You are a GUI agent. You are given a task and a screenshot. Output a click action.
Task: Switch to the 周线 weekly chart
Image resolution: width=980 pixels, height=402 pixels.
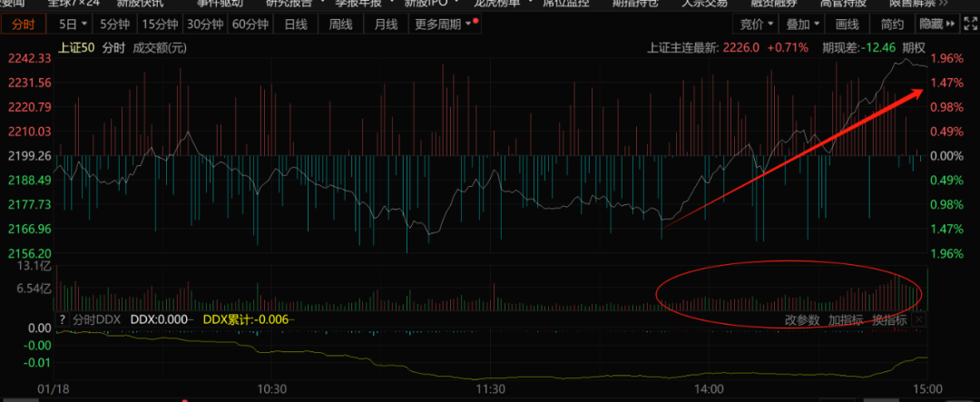click(340, 25)
